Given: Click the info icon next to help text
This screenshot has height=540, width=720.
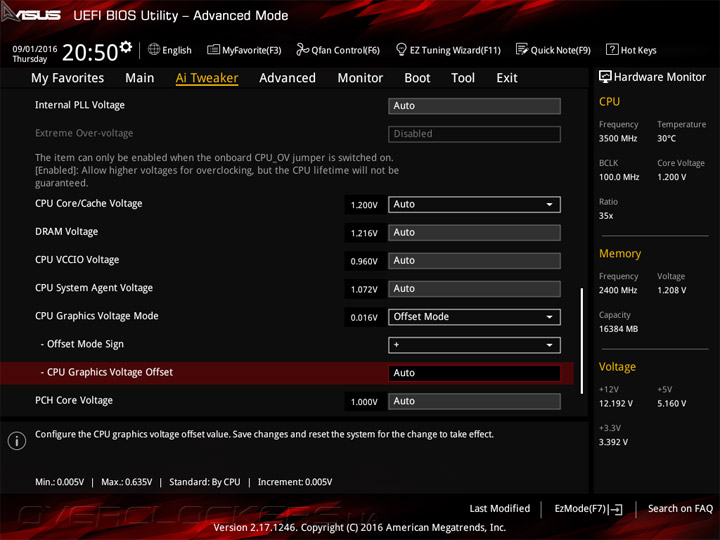Looking at the screenshot, I should click(17, 441).
